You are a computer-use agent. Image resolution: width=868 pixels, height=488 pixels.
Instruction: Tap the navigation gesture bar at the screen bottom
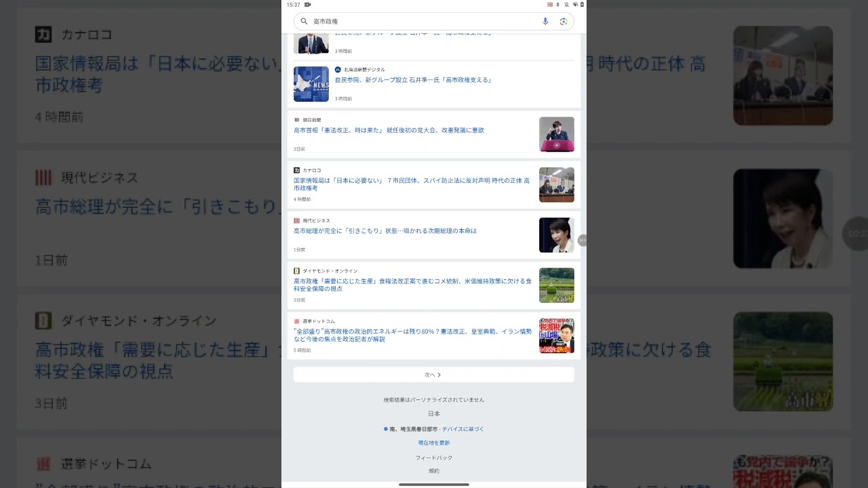(434, 485)
